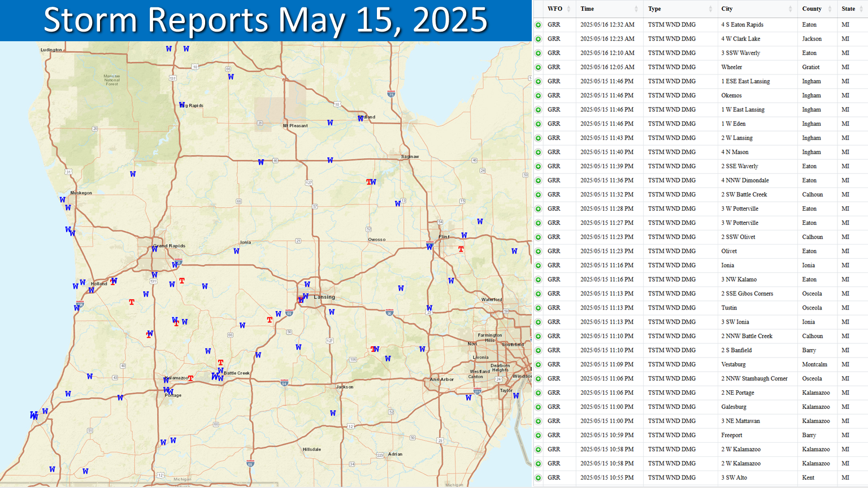Click green plus for Vestaburg row
Screen dimensions: 868x488
coord(538,364)
